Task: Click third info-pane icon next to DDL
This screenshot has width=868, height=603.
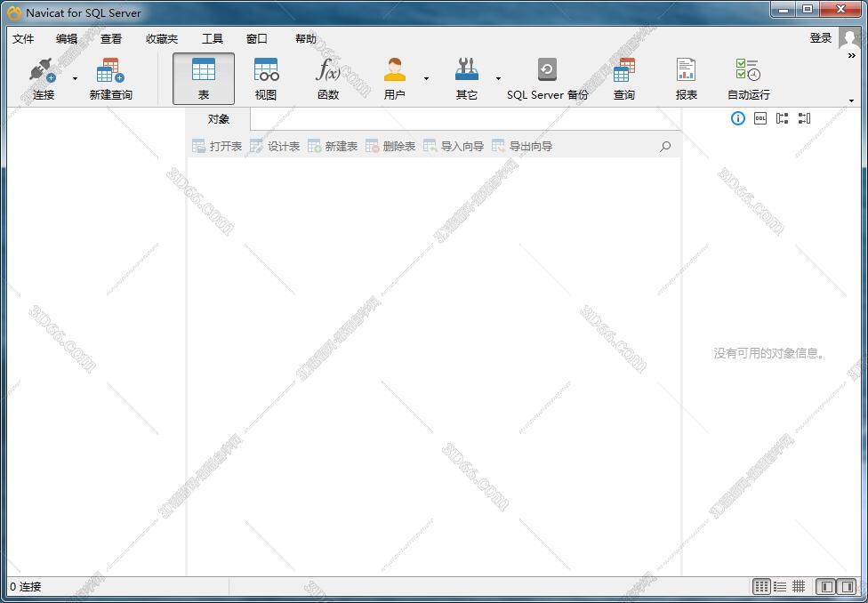Action: click(783, 118)
